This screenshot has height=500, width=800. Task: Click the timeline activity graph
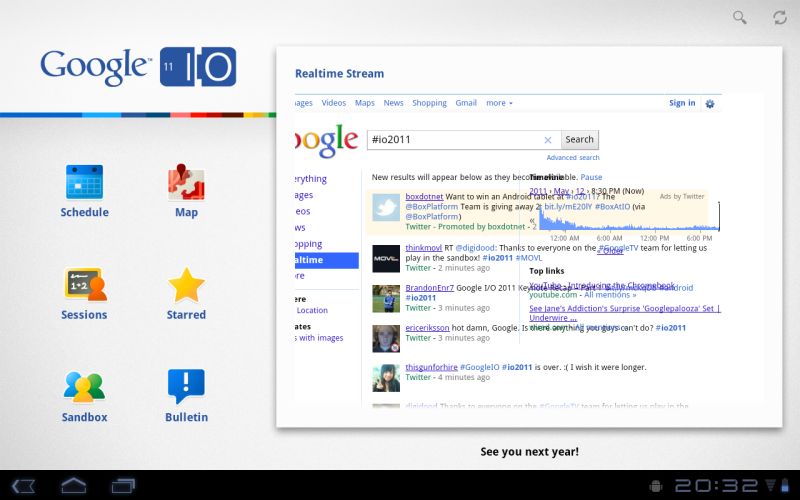tap(629, 217)
